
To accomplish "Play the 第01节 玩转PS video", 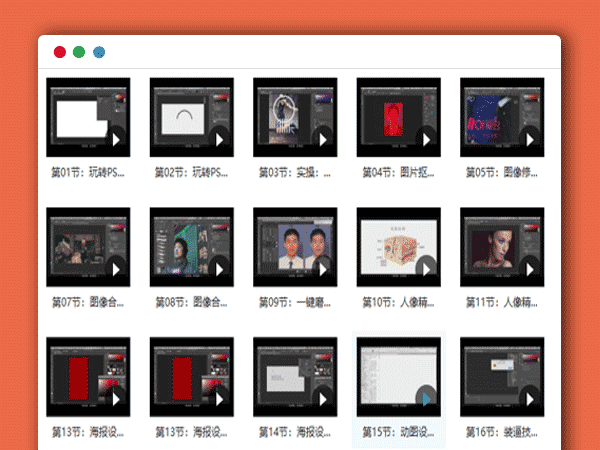I will pyautogui.click(x=116, y=140).
